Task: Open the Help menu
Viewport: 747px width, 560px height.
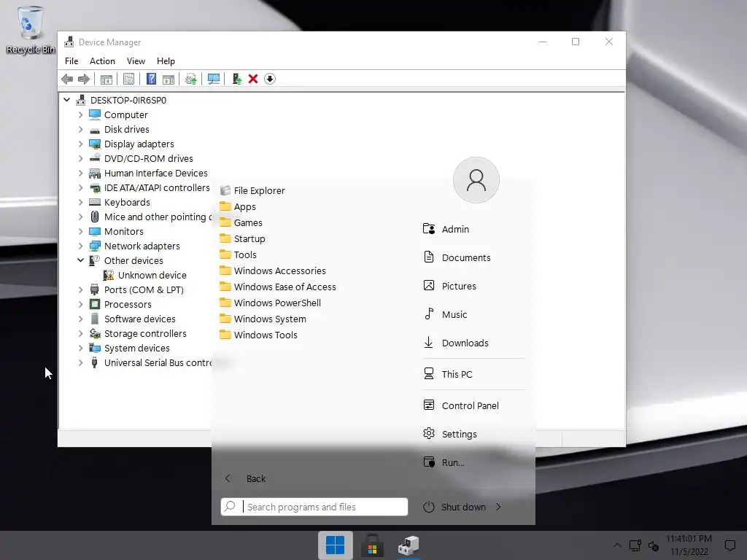Action: pos(166,61)
